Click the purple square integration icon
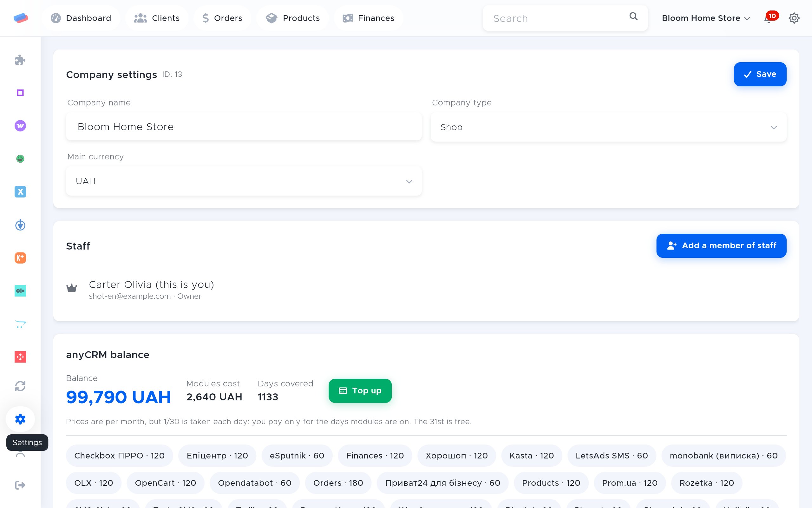This screenshot has width=812, height=508. point(20,93)
